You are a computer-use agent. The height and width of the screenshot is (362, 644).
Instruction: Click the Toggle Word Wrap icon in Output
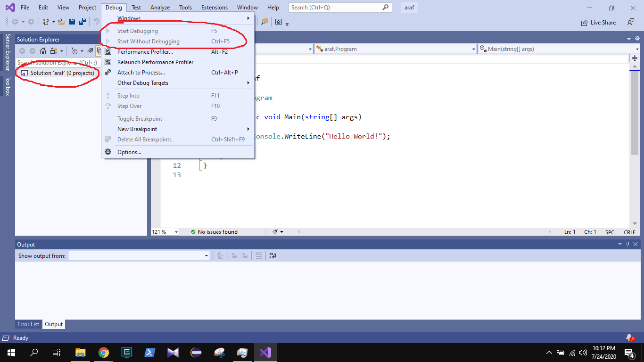pos(273,255)
